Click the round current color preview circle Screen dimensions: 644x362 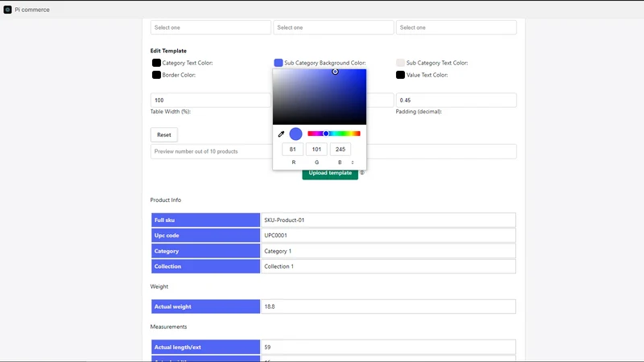pos(295,134)
